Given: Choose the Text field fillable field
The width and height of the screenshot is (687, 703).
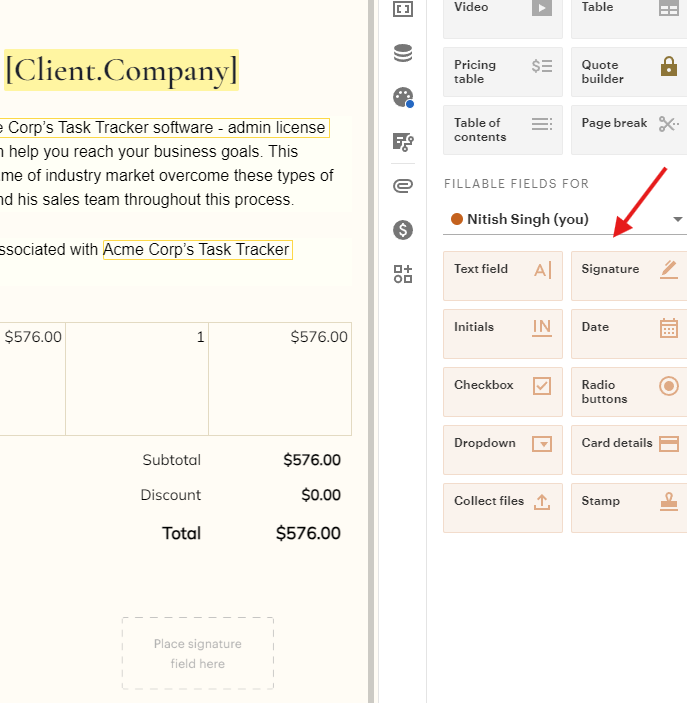Looking at the screenshot, I should (503, 276).
